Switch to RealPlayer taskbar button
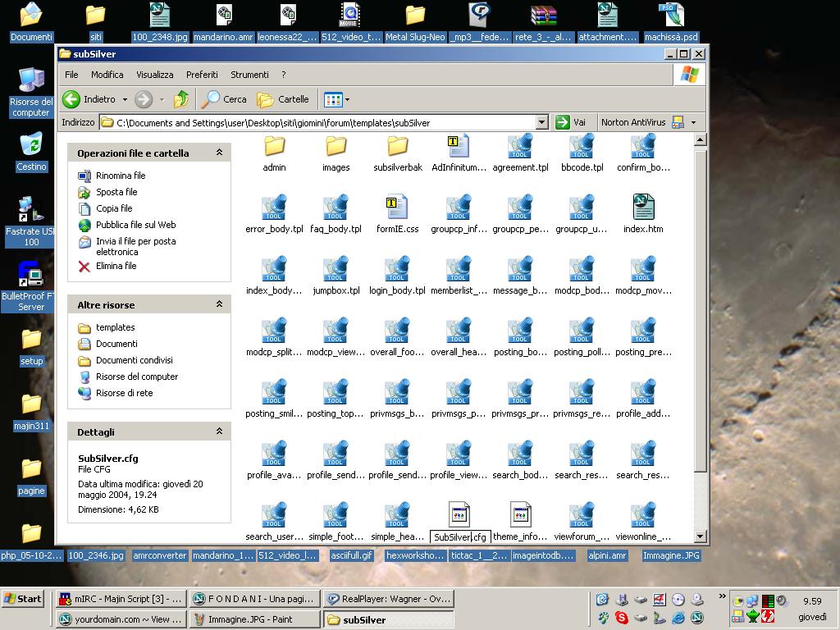Screen dimensions: 840x630 (x=390, y=599)
